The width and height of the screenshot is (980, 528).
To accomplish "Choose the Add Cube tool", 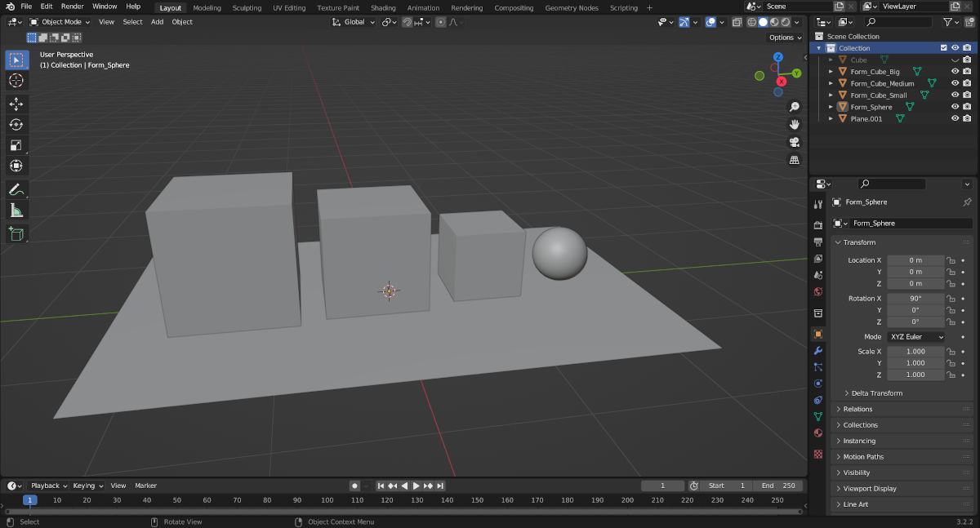I will pyautogui.click(x=16, y=234).
